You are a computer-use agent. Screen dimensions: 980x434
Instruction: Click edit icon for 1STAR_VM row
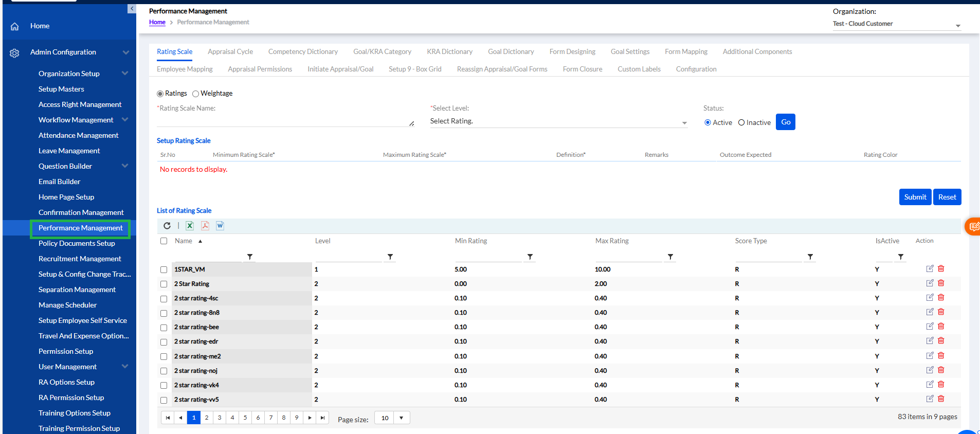tap(930, 268)
